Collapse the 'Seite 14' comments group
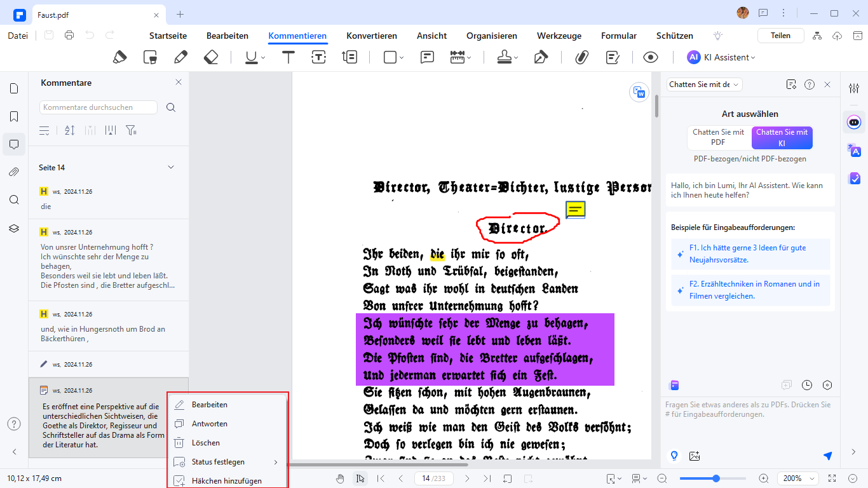Image resolution: width=868 pixels, height=488 pixels. click(170, 167)
